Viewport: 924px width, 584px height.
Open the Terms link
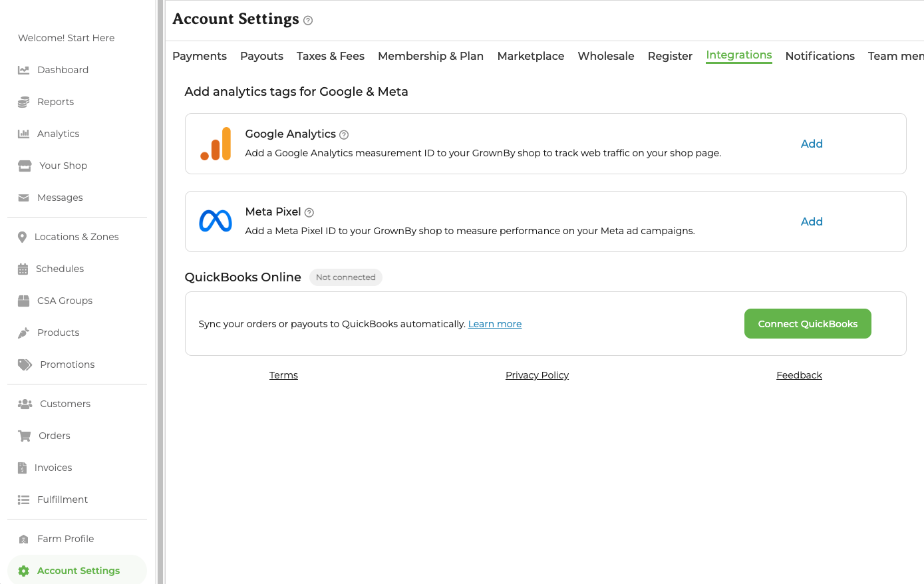coord(283,375)
